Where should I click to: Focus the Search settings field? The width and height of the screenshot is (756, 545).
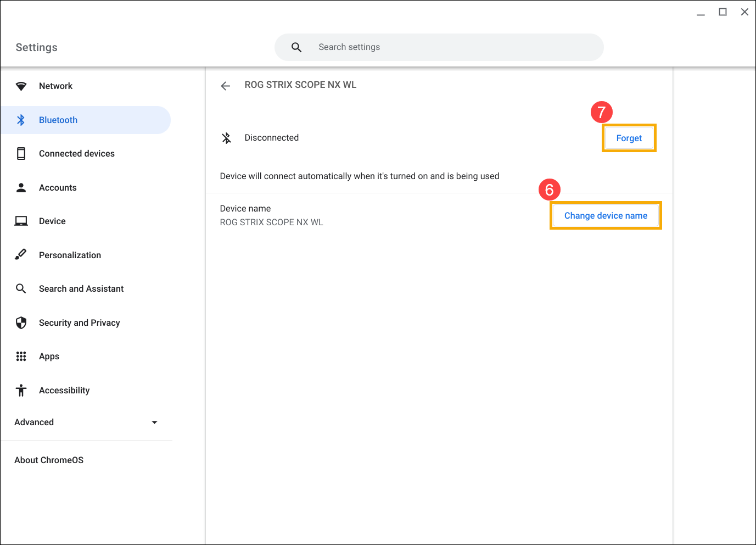click(439, 47)
